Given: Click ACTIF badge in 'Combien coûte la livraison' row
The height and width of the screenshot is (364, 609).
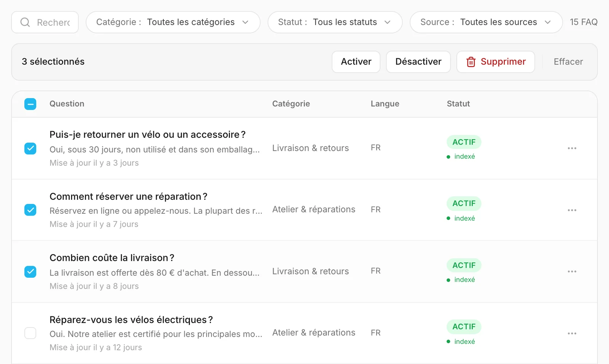Looking at the screenshot, I should [464, 265].
